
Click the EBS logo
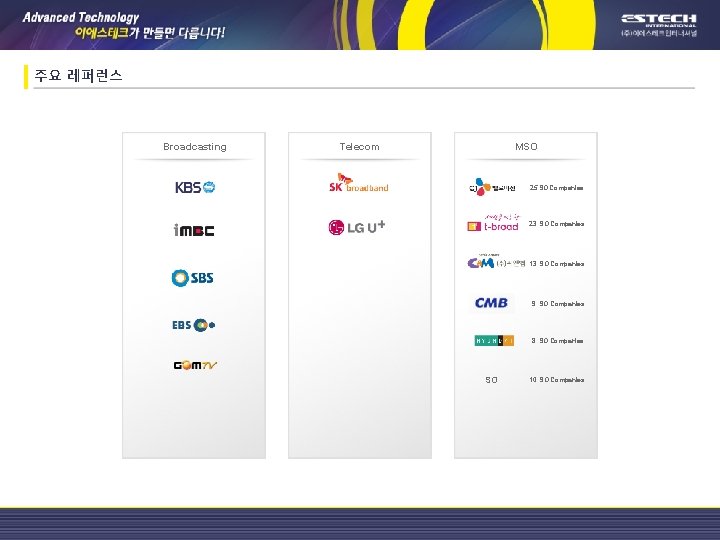(x=194, y=325)
